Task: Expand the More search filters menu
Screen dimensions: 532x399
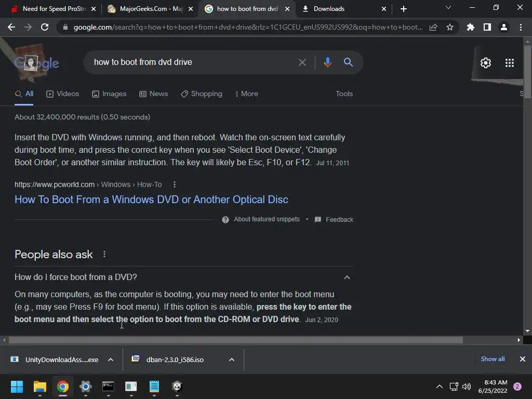Action: click(247, 94)
